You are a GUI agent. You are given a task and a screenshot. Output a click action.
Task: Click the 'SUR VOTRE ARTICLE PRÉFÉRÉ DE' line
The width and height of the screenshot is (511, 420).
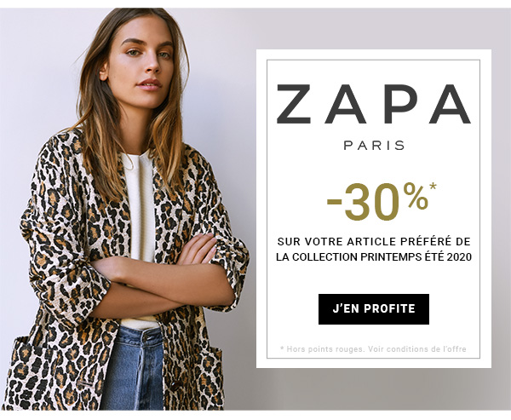(374, 242)
